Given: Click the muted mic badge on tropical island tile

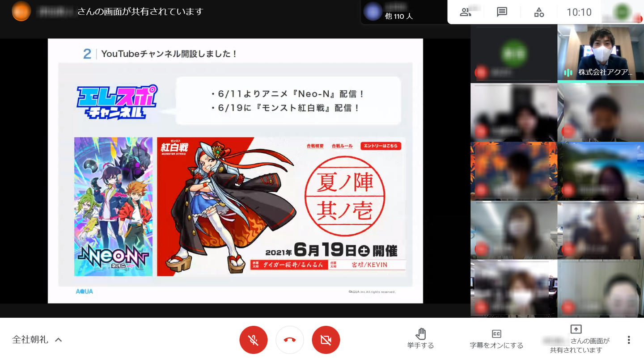Looking at the screenshot, I should click(568, 190).
